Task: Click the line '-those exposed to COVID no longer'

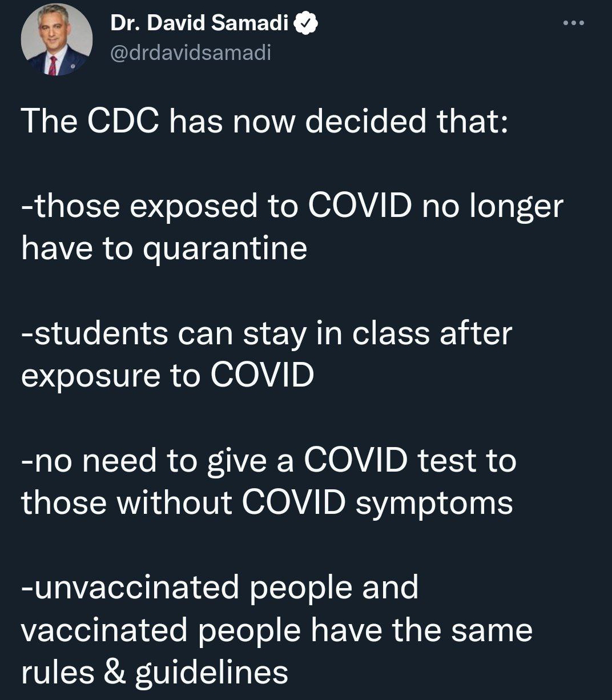Action: coord(292,206)
